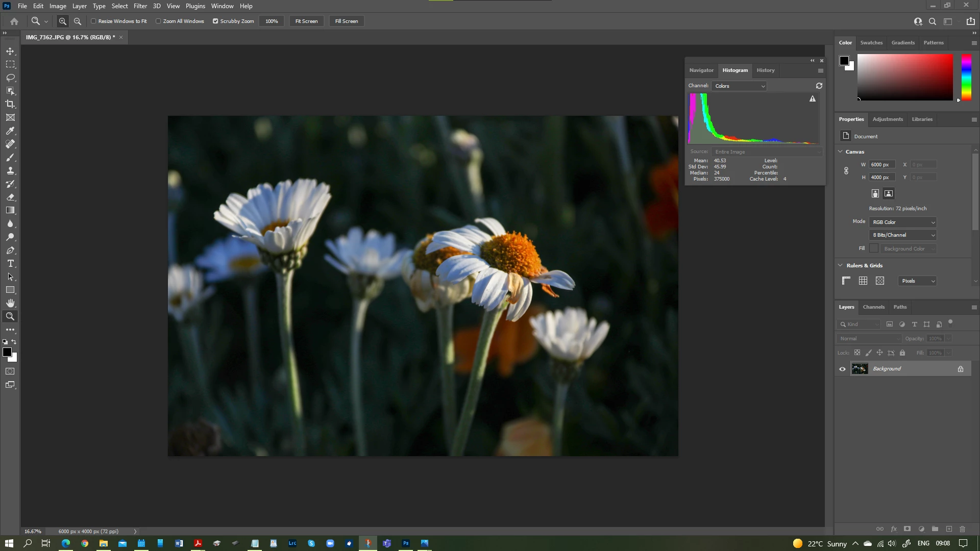Screen dimensions: 980x551
Task: Select the Clone Stamp tool
Action: 10,170
